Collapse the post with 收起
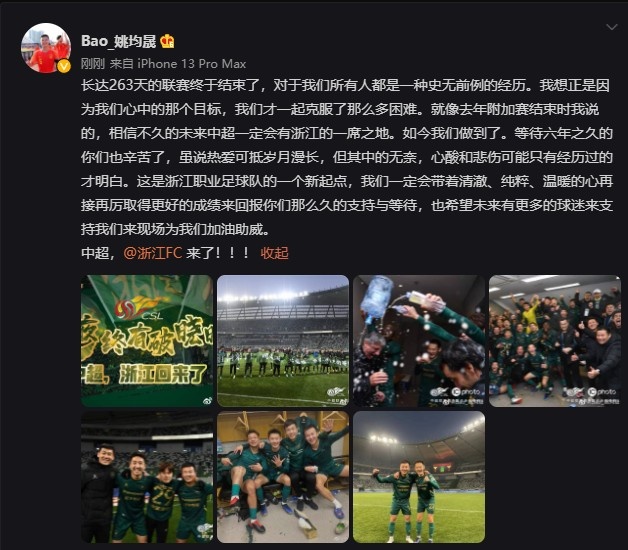The height and width of the screenshot is (550, 628). (x=274, y=253)
